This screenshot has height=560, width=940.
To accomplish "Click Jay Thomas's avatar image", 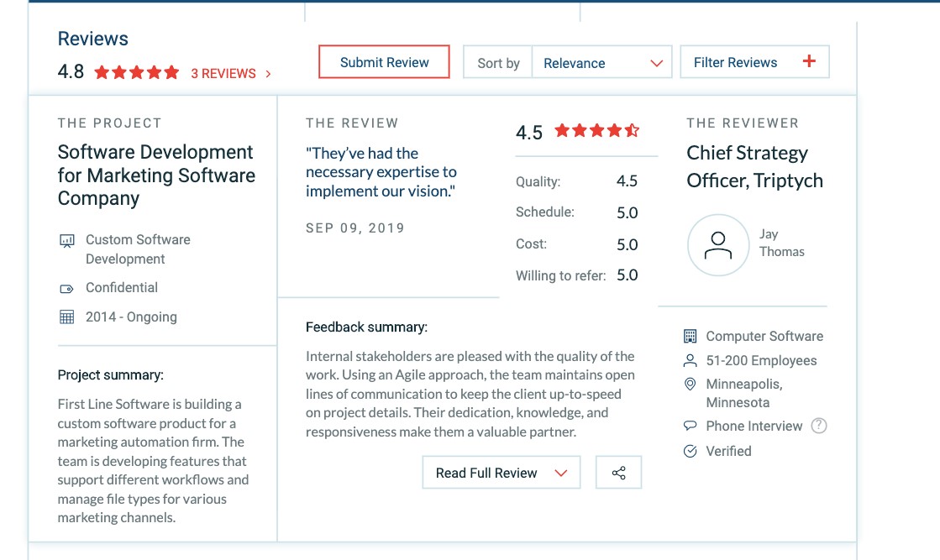I will tap(718, 245).
